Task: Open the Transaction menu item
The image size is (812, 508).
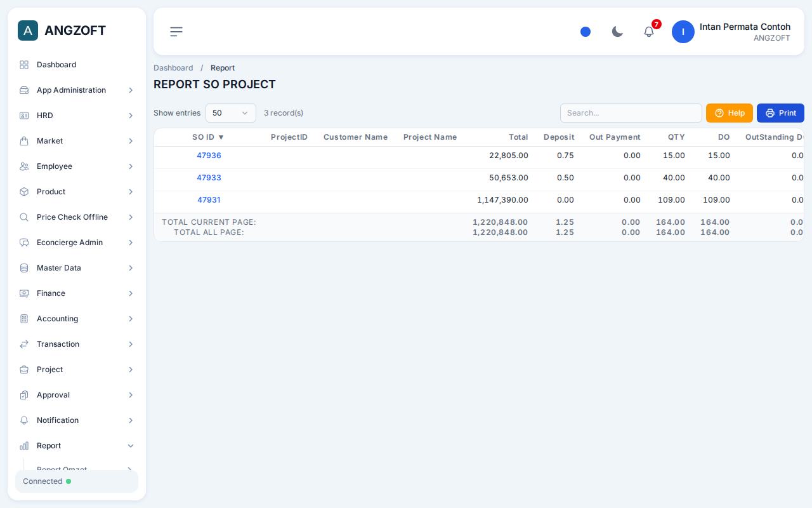Action: tap(77, 344)
